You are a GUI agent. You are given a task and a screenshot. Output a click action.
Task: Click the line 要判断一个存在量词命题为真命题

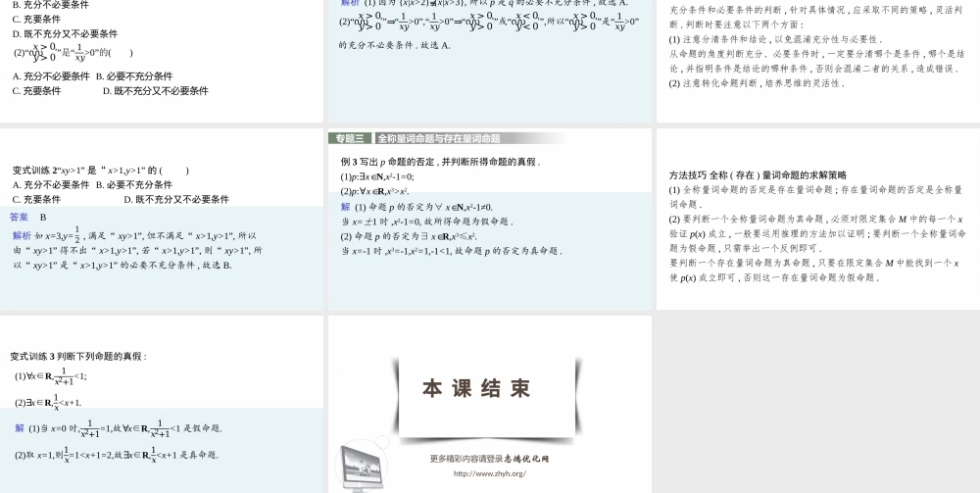[x=814, y=271]
